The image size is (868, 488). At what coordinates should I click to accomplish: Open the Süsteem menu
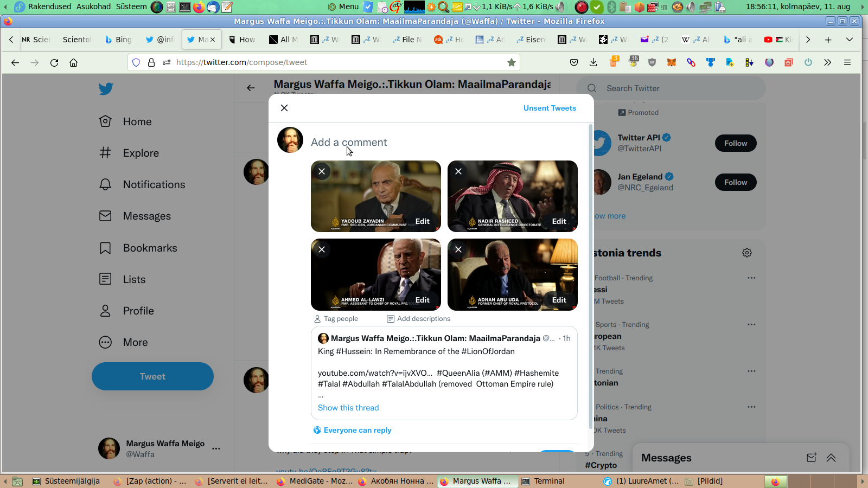[x=131, y=7]
